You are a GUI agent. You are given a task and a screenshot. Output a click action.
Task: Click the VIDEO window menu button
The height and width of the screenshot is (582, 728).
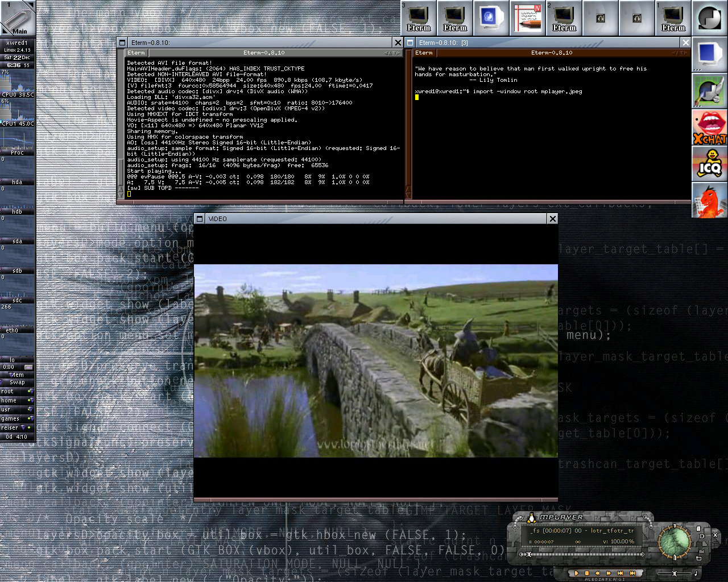(199, 219)
